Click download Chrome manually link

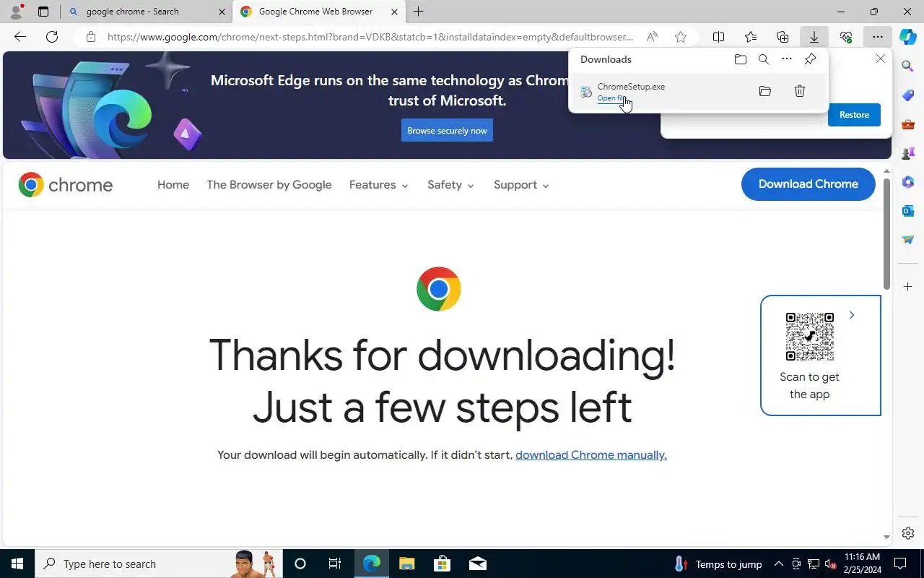tap(591, 455)
